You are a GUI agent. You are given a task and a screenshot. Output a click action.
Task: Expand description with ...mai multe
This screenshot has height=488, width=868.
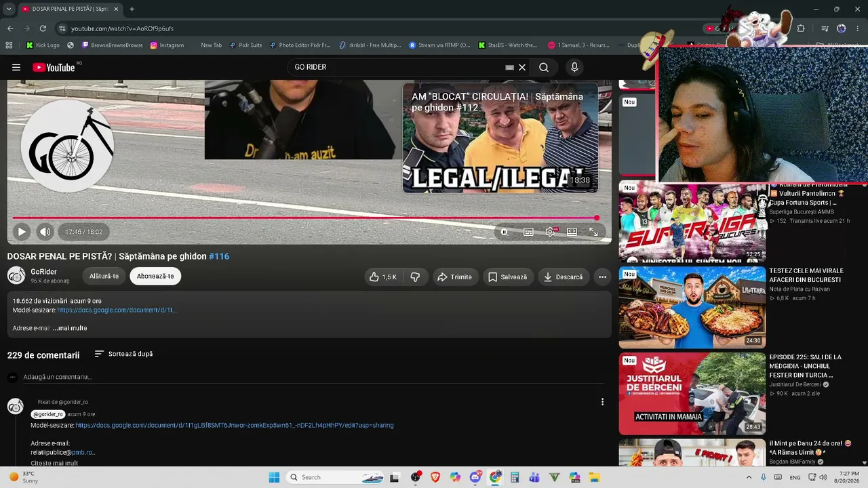click(x=70, y=328)
